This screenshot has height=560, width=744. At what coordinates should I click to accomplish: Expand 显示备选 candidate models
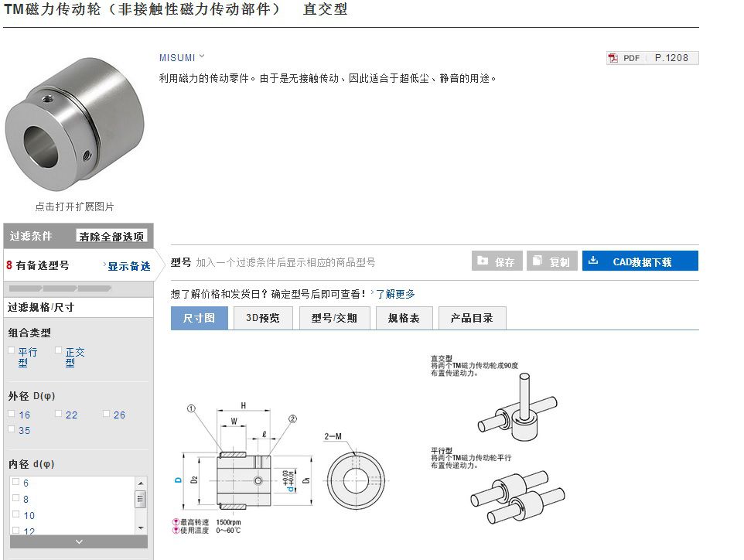128,266
